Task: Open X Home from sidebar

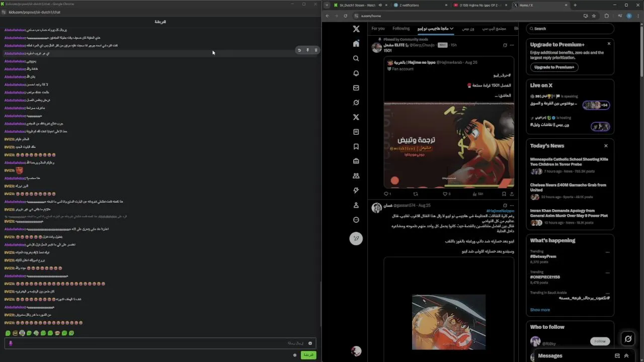Action: click(356, 44)
